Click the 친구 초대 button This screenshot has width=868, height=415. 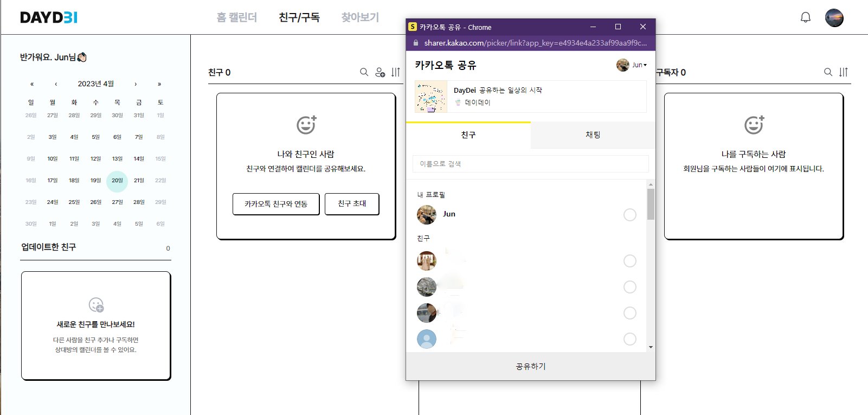(352, 203)
